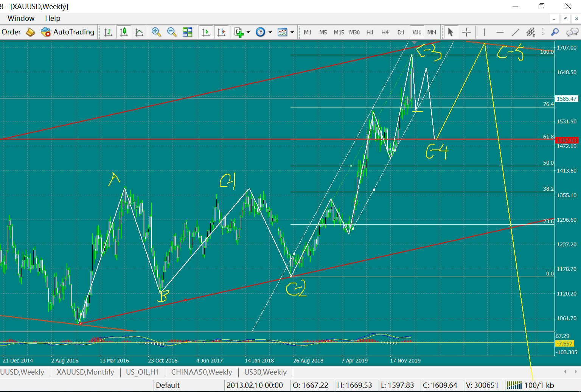
Task: Toggle chart shift from right edge
Action: (x=221, y=32)
